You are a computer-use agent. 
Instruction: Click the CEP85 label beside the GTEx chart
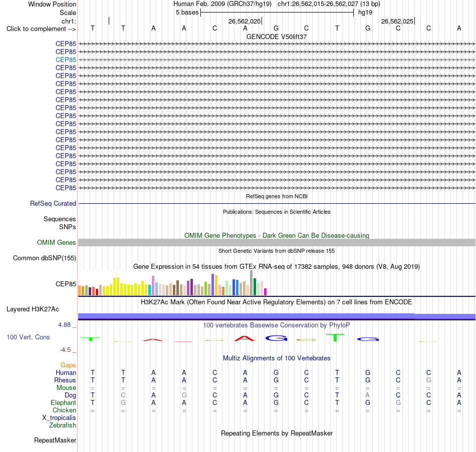point(66,284)
